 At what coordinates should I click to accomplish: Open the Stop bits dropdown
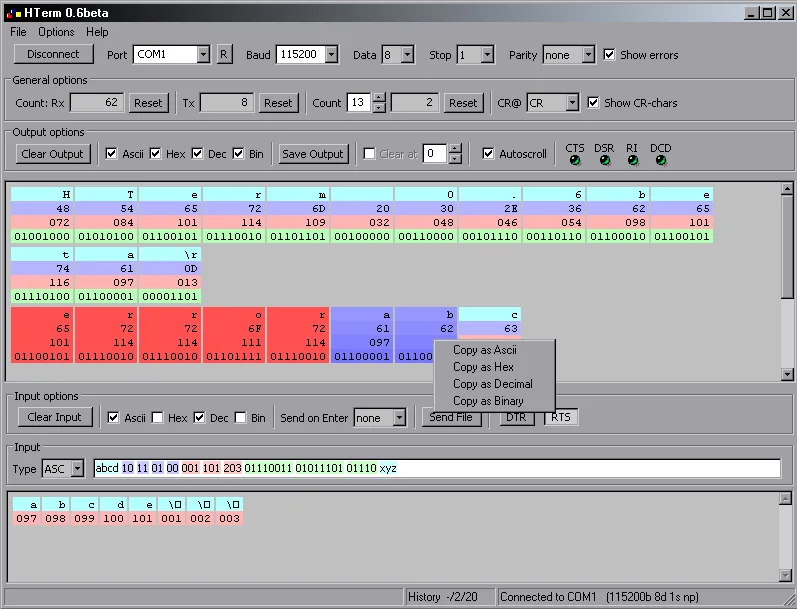coord(487,54)
